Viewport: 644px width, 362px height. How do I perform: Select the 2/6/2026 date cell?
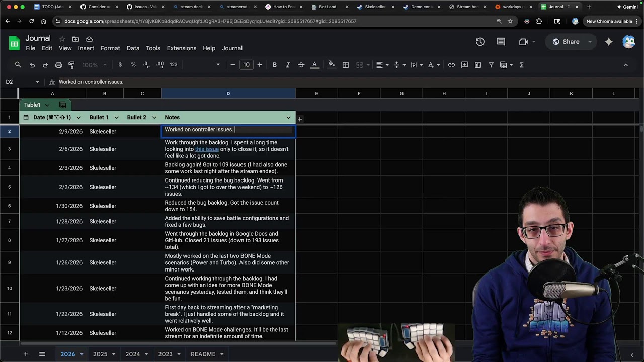(x=52, y=149)
